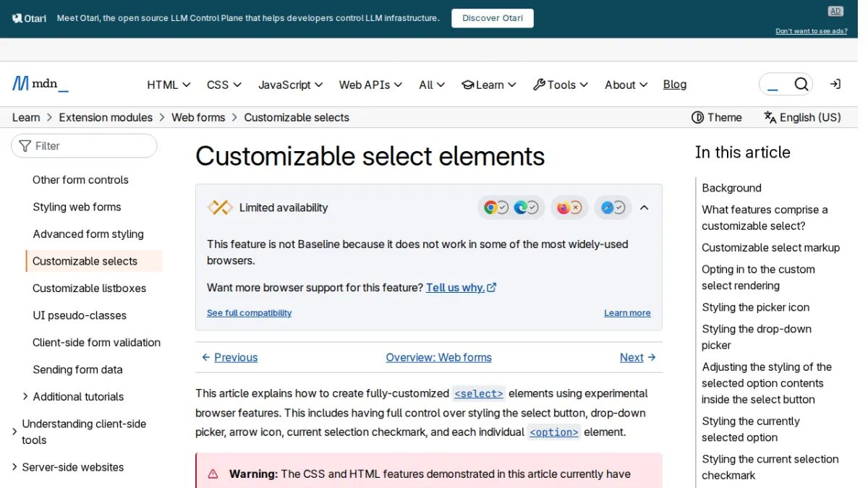Viewport: 868px width, 488px height.
Task: Click the Edge browser support badge
Action: click(x=526, y=208)
